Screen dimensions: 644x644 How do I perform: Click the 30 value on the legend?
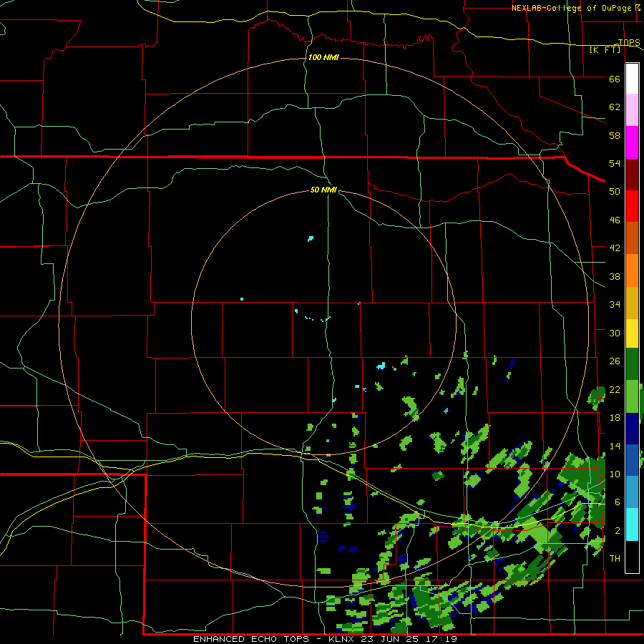(x=615, y=333)
